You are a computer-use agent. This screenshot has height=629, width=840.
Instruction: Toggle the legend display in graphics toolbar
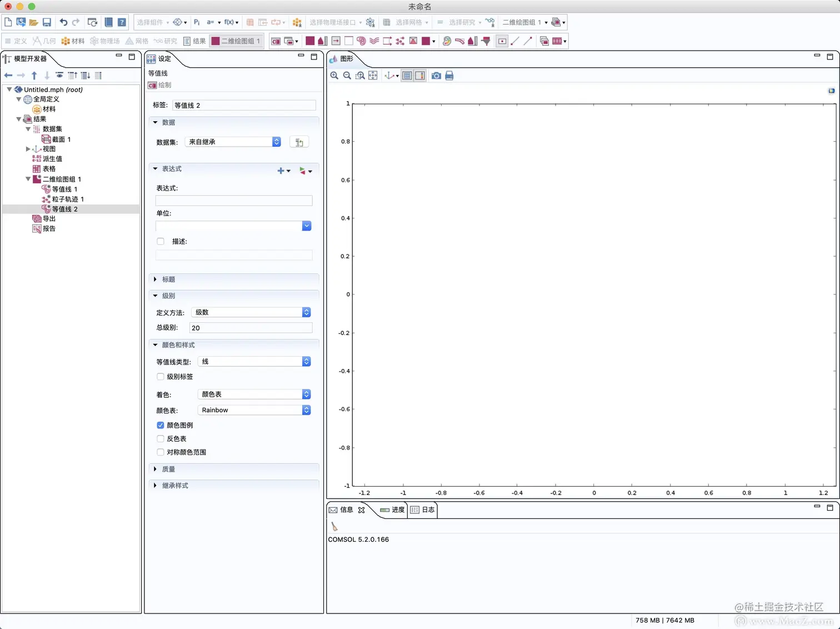pos(420,76)
